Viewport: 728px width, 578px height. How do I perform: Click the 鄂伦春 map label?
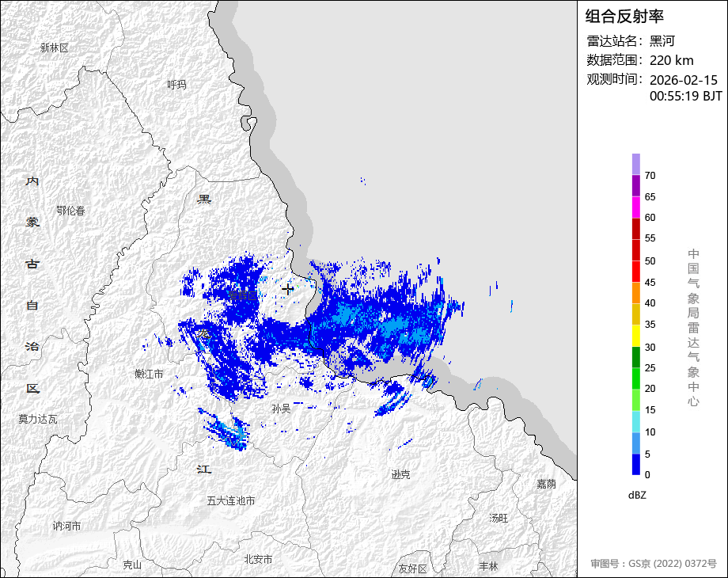[x=71, y=211]
